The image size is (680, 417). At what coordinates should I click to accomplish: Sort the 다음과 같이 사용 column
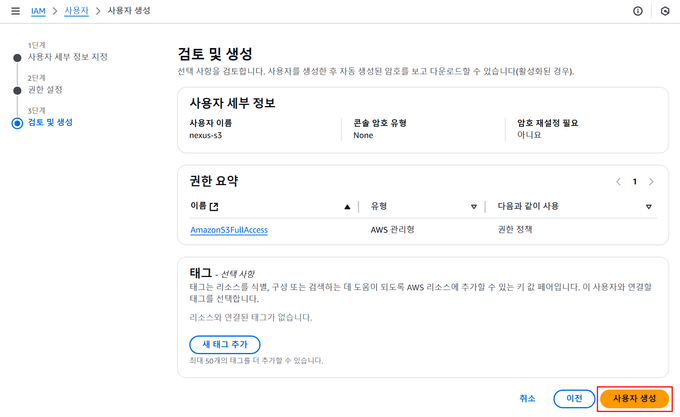(649, 206)
